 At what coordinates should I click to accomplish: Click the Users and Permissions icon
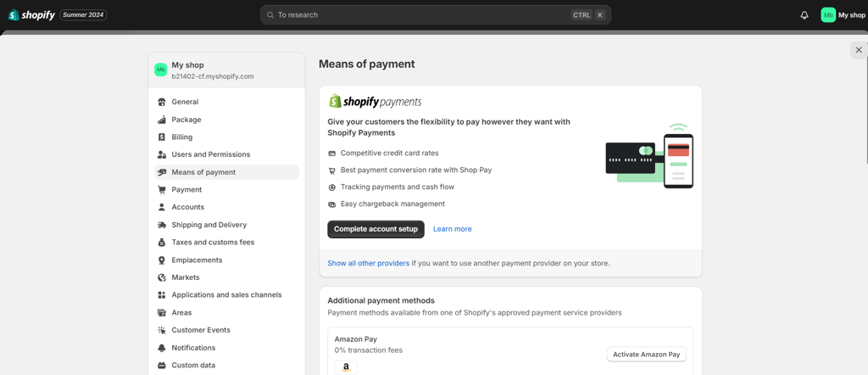(162, 154)
